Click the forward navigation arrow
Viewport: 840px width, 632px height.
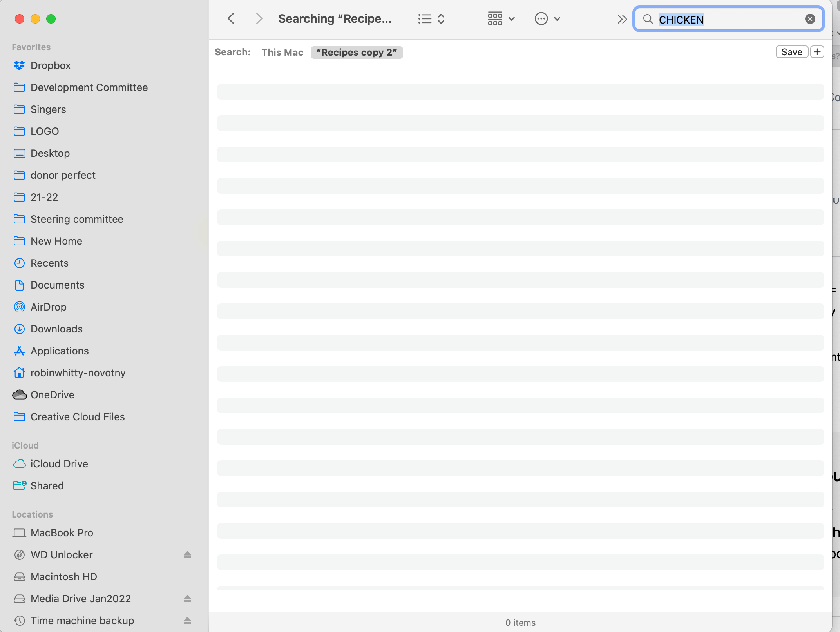coord(258,18)
